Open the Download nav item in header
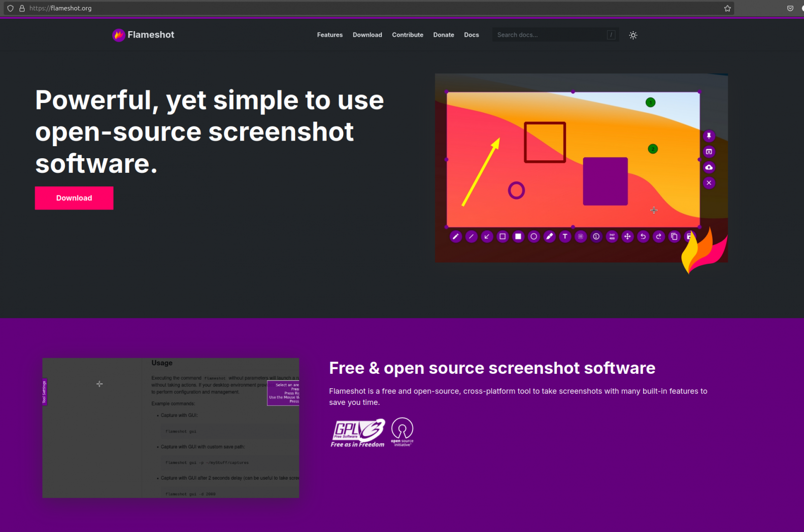Image resolution: width=804 pixels, height=532 pixels. pyautogui.click(x=367, y=35)
